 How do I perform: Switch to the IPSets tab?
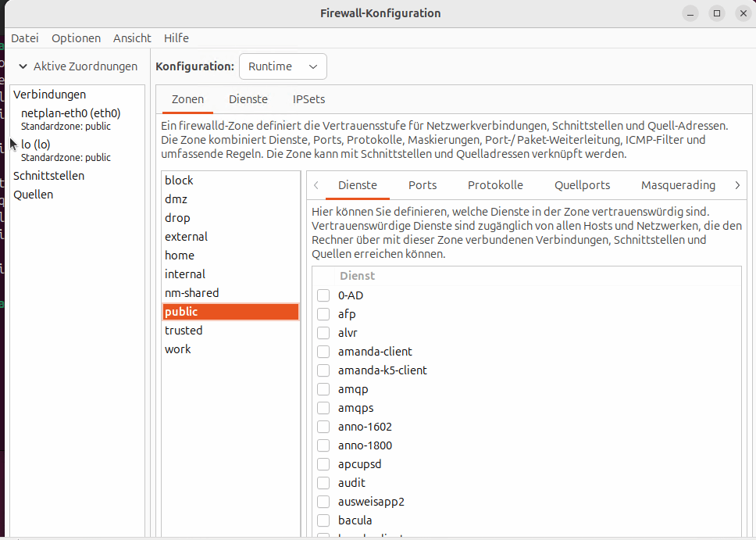pos(308,99)
